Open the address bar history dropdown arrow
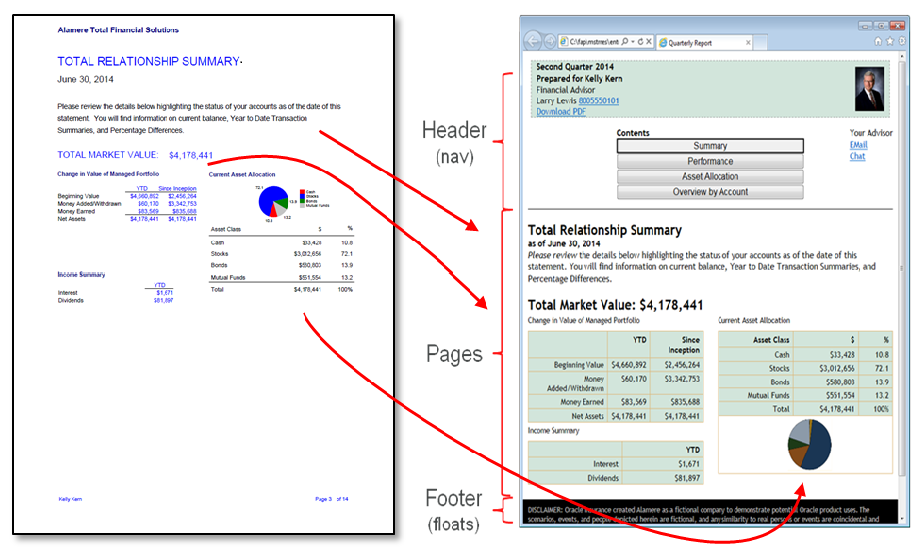915x549 pixels. [633, 42]
